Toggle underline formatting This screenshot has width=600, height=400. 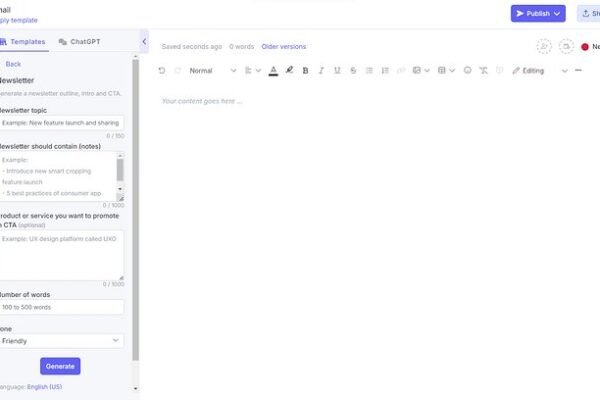click(337, 70)
